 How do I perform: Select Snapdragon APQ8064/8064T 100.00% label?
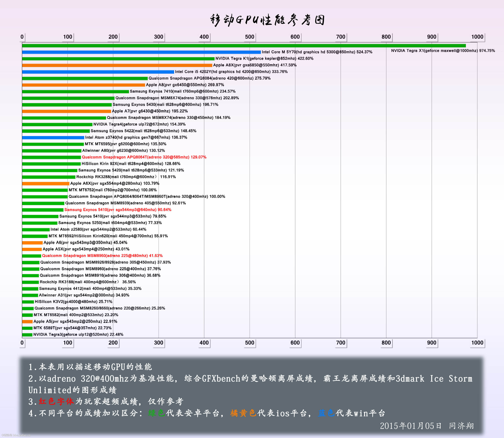click(147, 197)
